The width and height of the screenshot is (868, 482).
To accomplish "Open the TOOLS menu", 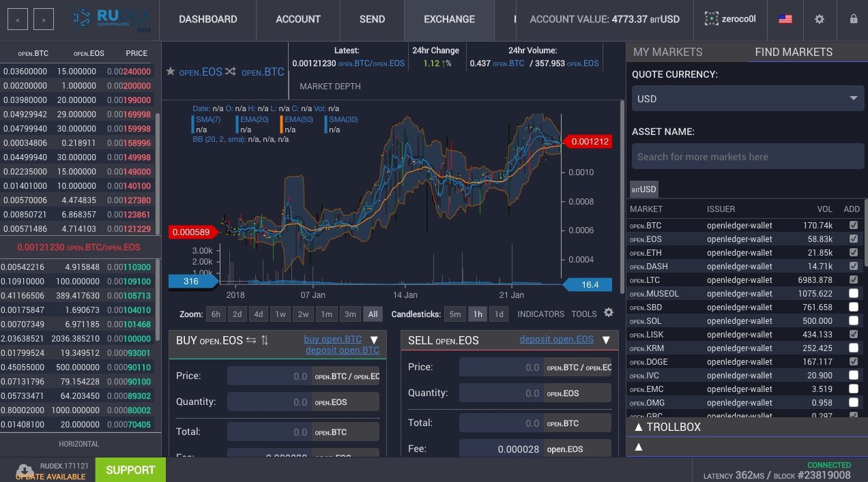I will click(584, 314).
